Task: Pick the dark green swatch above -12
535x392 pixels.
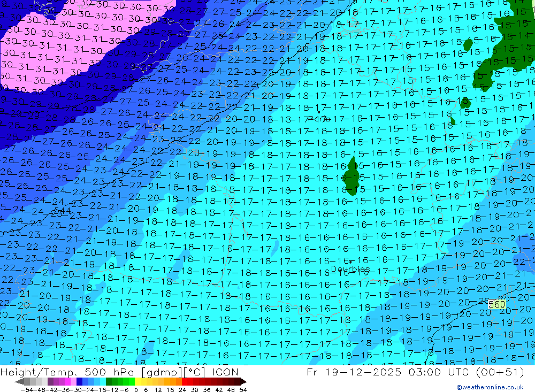Action: coord(109,381)
